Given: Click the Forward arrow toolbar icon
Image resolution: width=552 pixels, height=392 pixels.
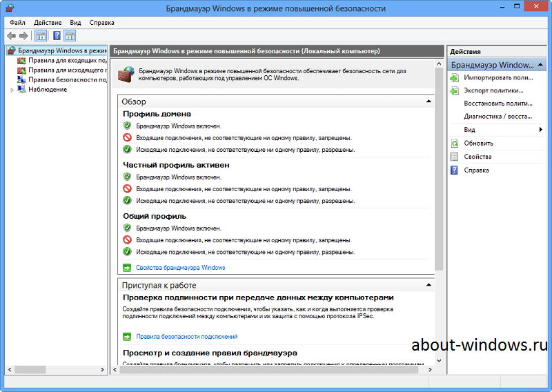Looking at the screenshot, I should tap(23, 36).
